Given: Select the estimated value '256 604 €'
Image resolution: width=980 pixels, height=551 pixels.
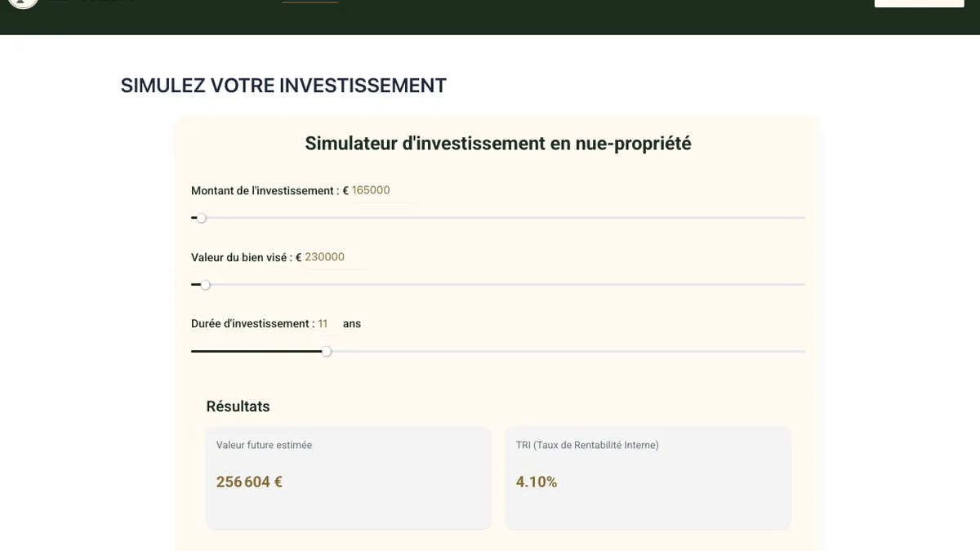Looking at the screenshot, I should 249,482.
